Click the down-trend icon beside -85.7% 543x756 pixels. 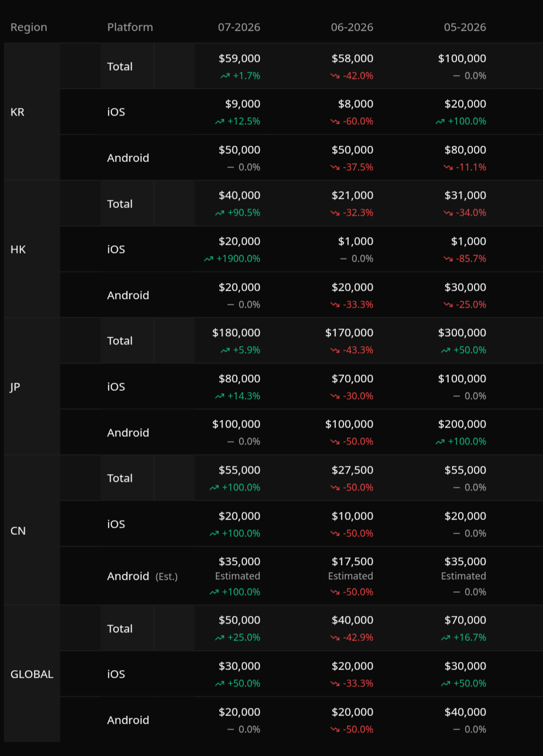[x=448, y=259]
